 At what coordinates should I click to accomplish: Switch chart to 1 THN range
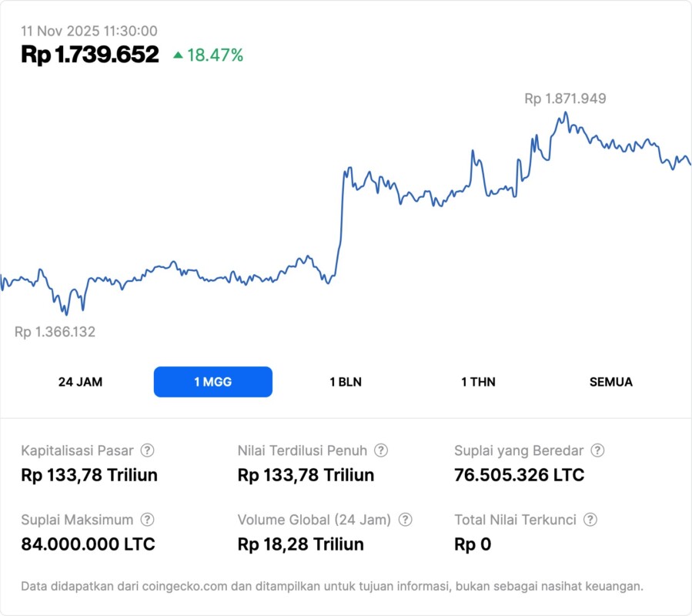(x=478, y=382)
